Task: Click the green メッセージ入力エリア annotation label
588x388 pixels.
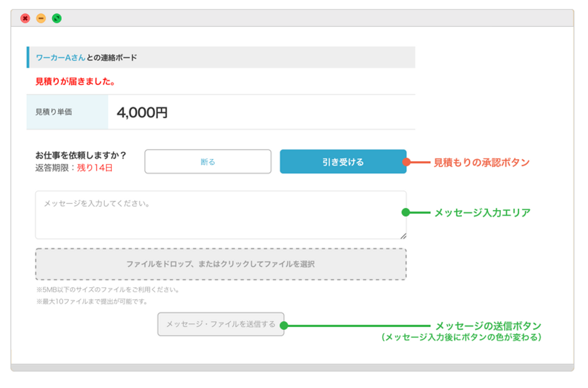Action: point(482,213)
